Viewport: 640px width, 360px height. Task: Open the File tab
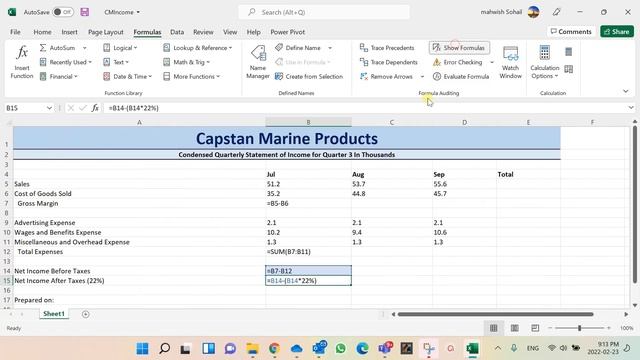pyautogui.click(x=16, y=32)
